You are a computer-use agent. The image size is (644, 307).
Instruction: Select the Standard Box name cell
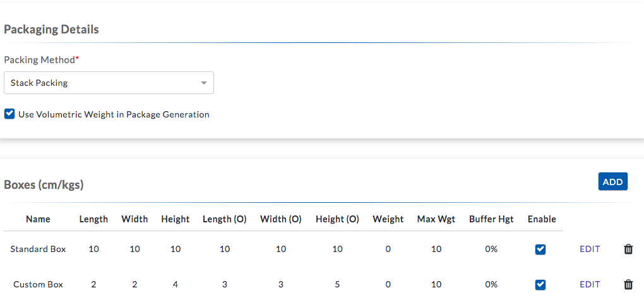pyautogui.click(x=38, y=249)
